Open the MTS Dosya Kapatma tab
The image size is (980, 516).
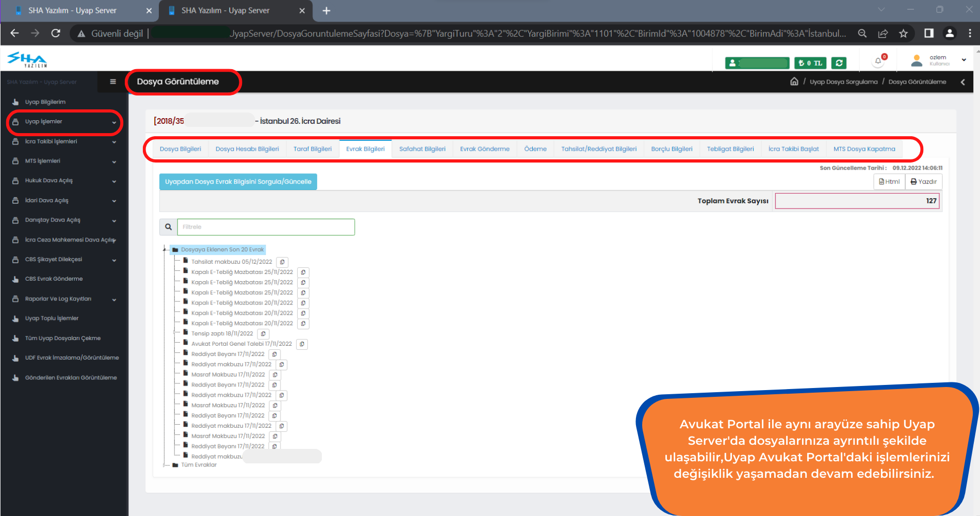[x=864, y=149]
